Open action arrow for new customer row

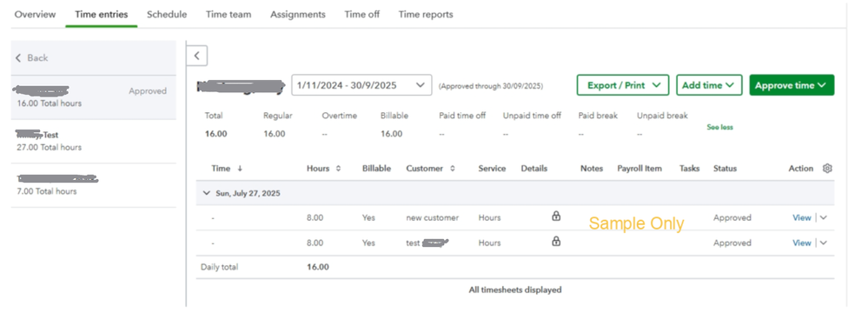(x=823, y=217)
